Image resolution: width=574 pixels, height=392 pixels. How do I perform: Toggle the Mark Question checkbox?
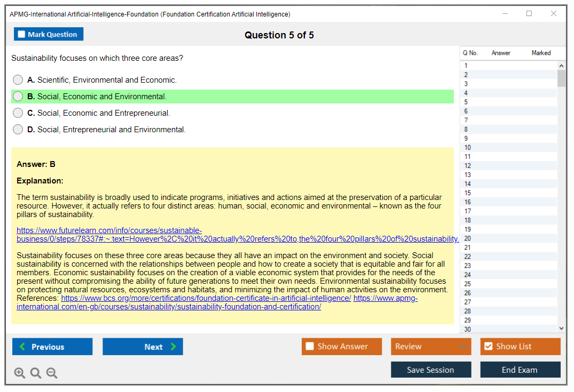pos(22,35)
